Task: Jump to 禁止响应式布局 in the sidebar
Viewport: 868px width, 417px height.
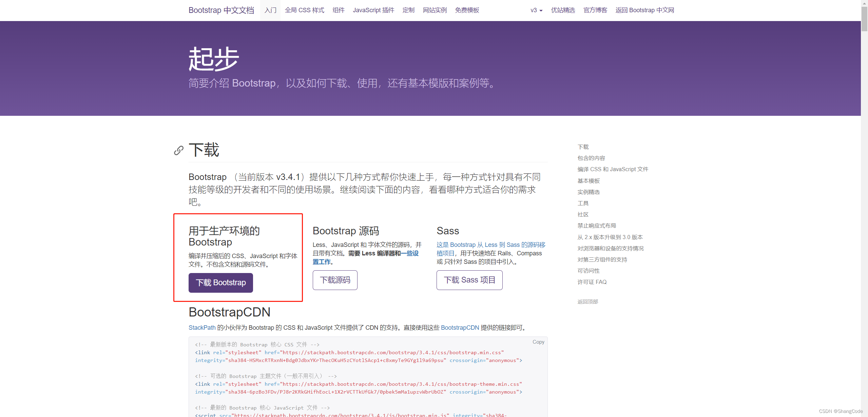Action: coord(597,226)
